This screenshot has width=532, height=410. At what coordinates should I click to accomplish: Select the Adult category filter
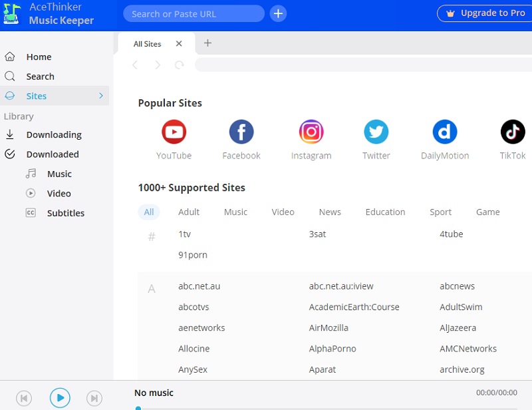pyautogui.click(x=189, y=212)
